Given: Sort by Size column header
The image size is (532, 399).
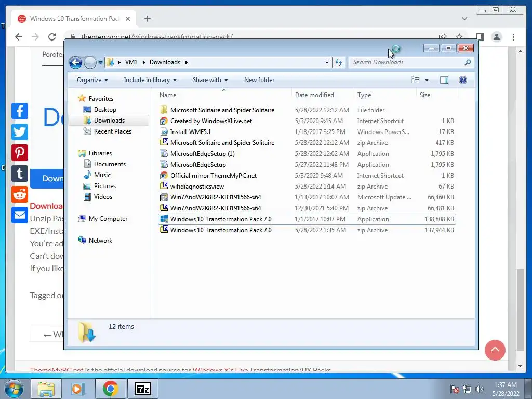Looking at the screenshot, I should (x=437, y=95).
